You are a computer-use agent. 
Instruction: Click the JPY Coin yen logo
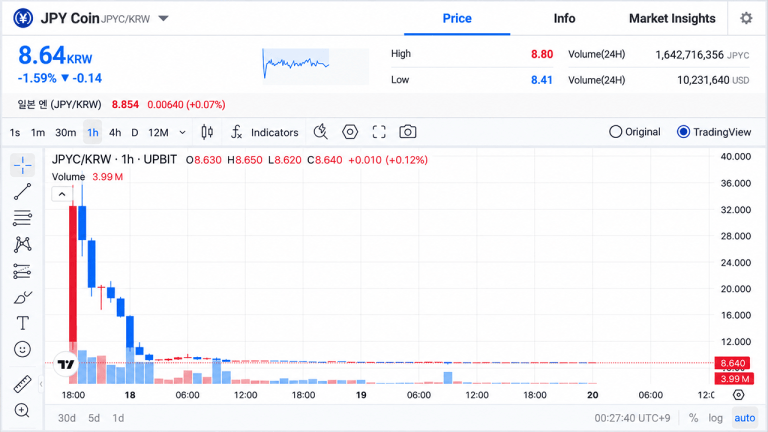[23, 19]
